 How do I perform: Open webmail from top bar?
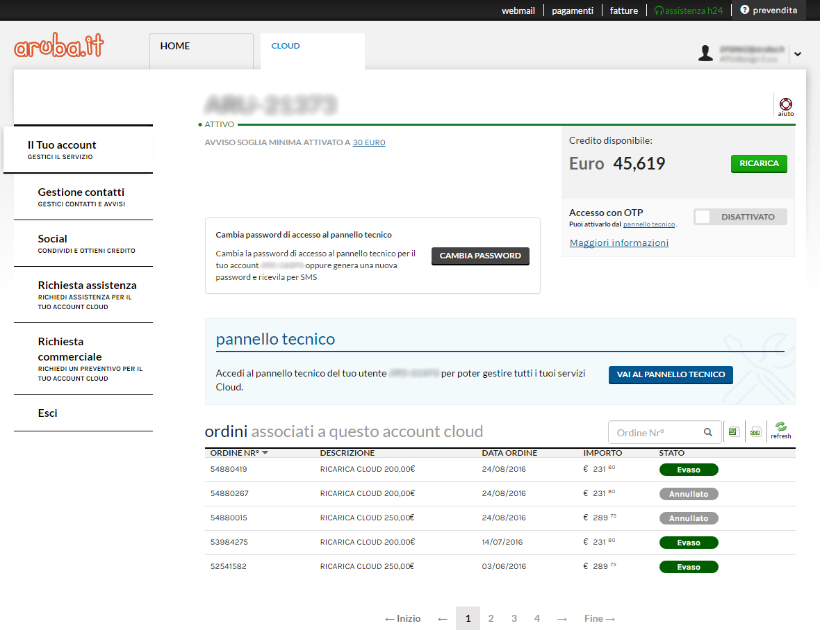518,10
